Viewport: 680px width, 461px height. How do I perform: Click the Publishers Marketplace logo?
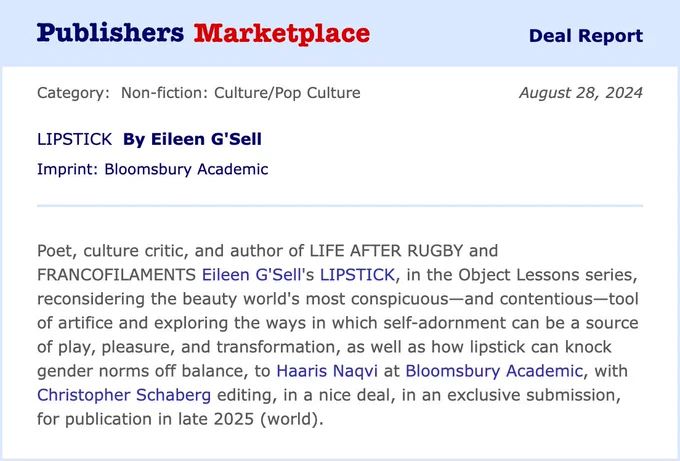tap(203, 33)
